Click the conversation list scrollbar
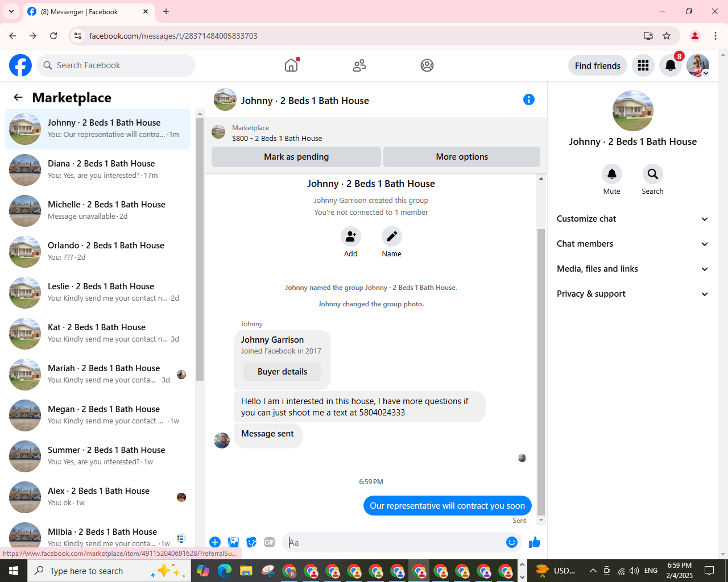The width and height of the screenshot is (728, 582). (200, 250)
